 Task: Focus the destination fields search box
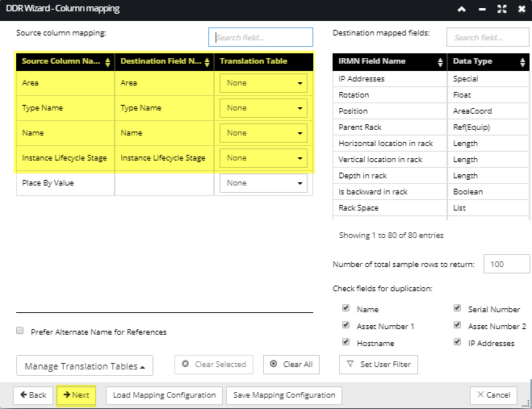[x=488, y=37]
